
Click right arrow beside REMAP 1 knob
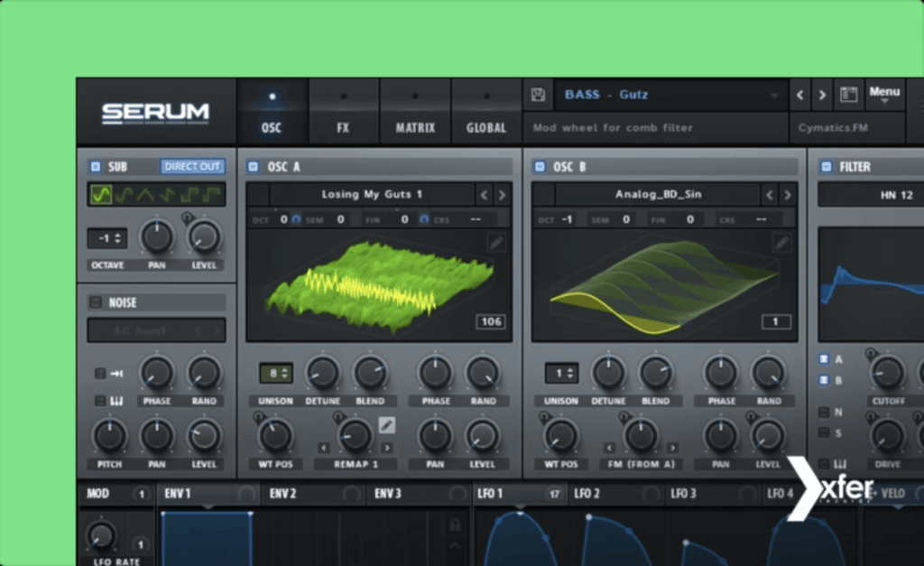(386, 448)
